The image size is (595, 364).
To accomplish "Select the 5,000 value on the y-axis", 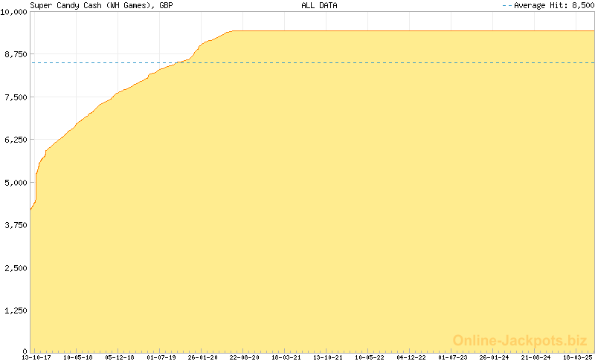I will click(16, 183).
